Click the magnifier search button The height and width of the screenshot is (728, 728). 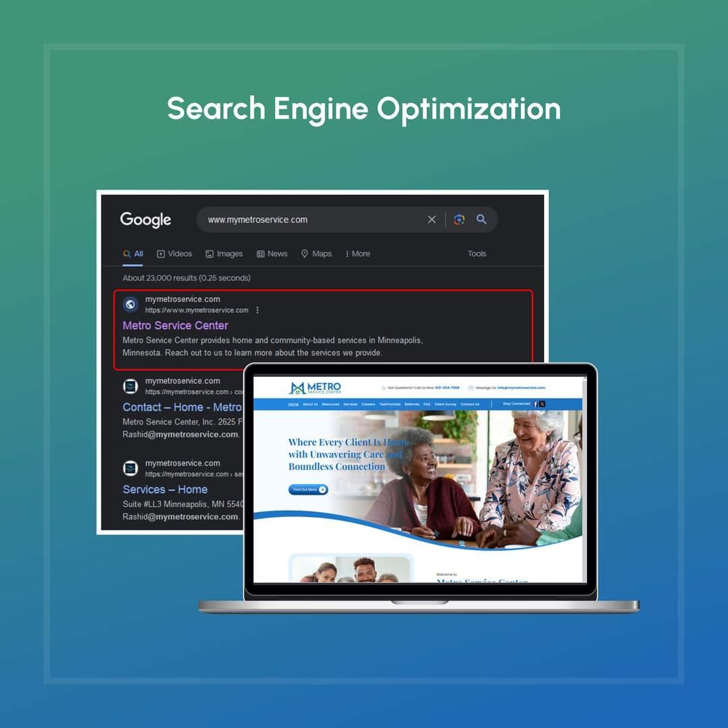click(481, 219)
